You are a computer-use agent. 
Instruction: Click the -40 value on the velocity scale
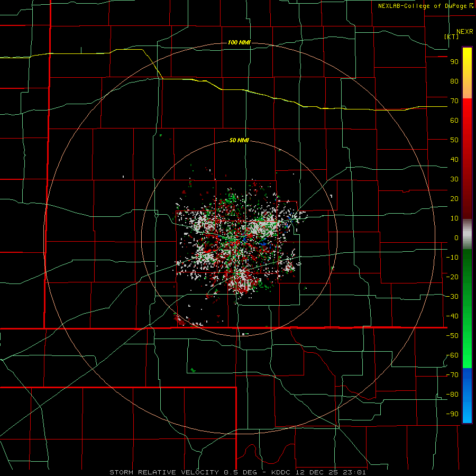(x=452, y=316)
